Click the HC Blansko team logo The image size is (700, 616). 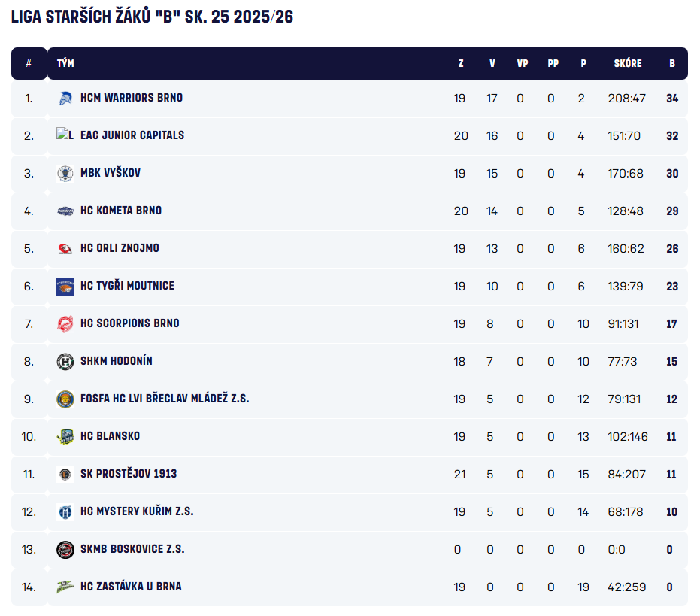click(65, 436)
